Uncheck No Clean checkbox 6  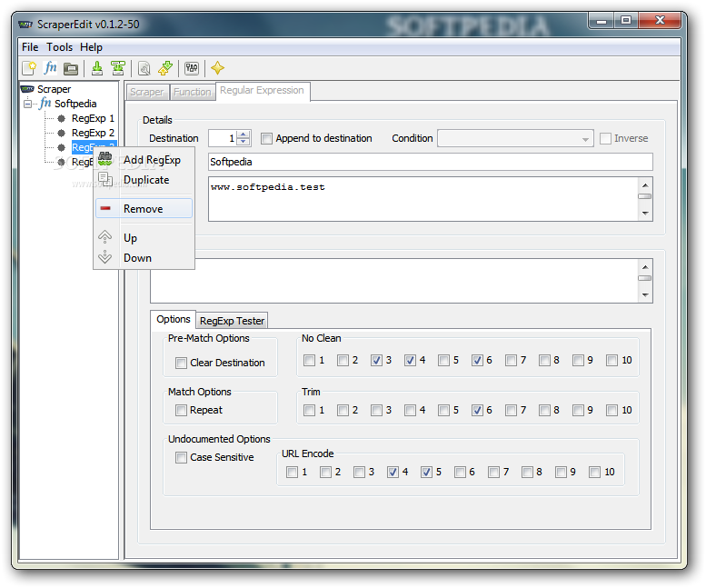coord(477,360)
